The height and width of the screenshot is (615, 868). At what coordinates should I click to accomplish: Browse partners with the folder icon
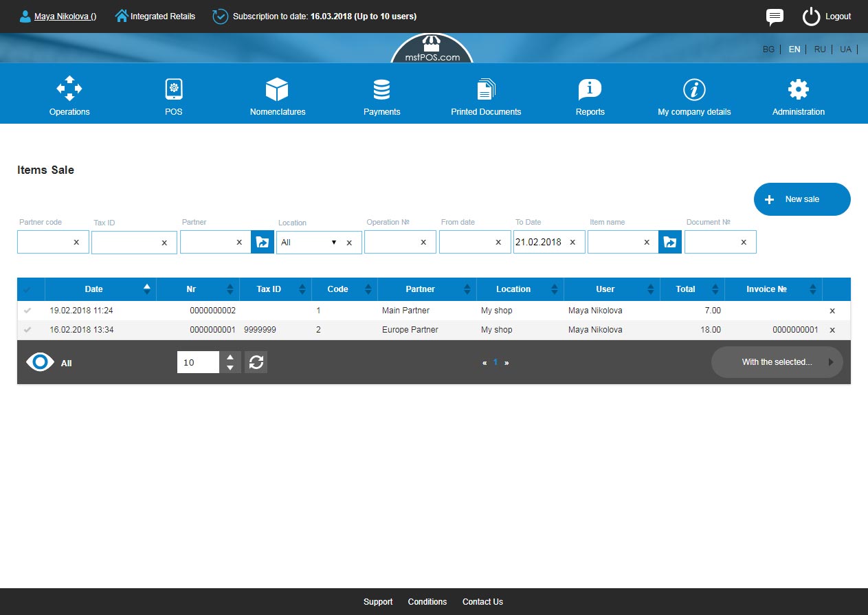(263, 242)
